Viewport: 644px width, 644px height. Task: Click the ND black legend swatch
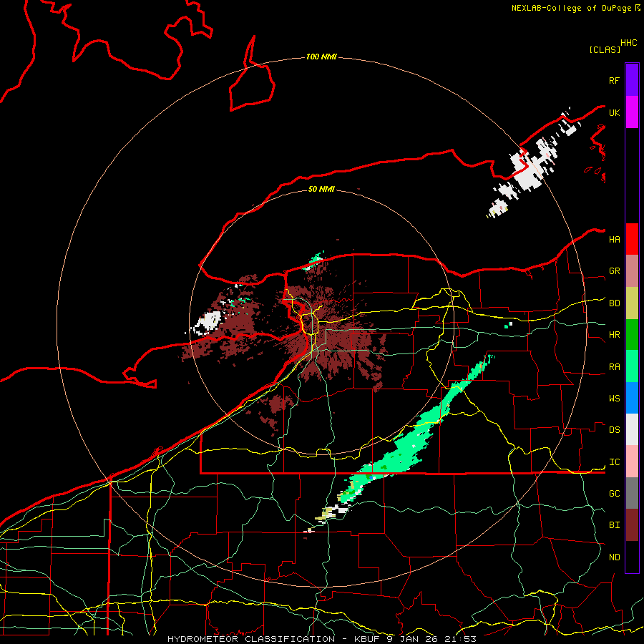pos(632,557)
